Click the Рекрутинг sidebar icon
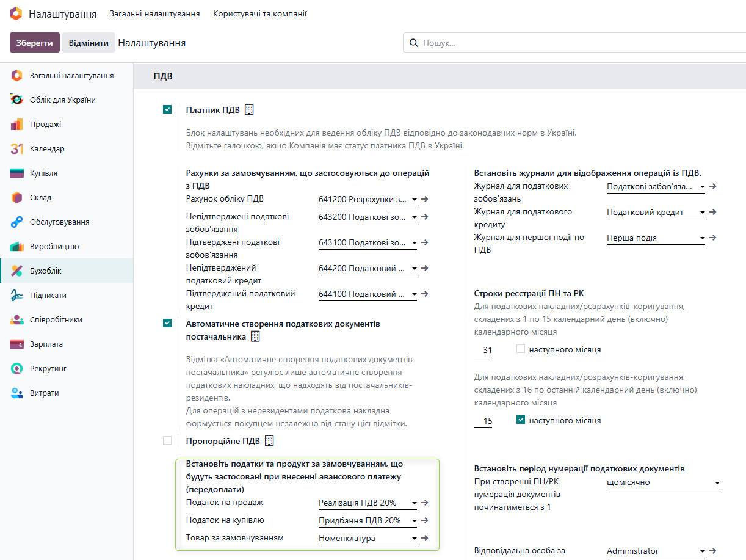Viewport: 746px width, 560px height. [x=17, y=368]
